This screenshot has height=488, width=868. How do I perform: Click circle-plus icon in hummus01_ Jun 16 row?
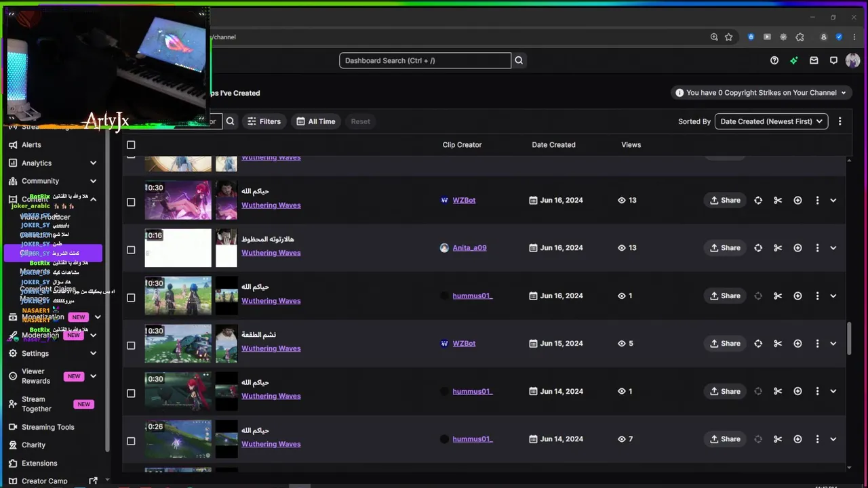tap(797, 296)
